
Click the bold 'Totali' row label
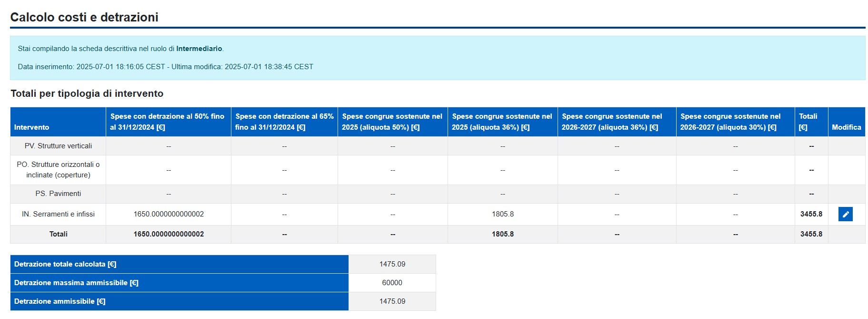[x=58, y=234]
